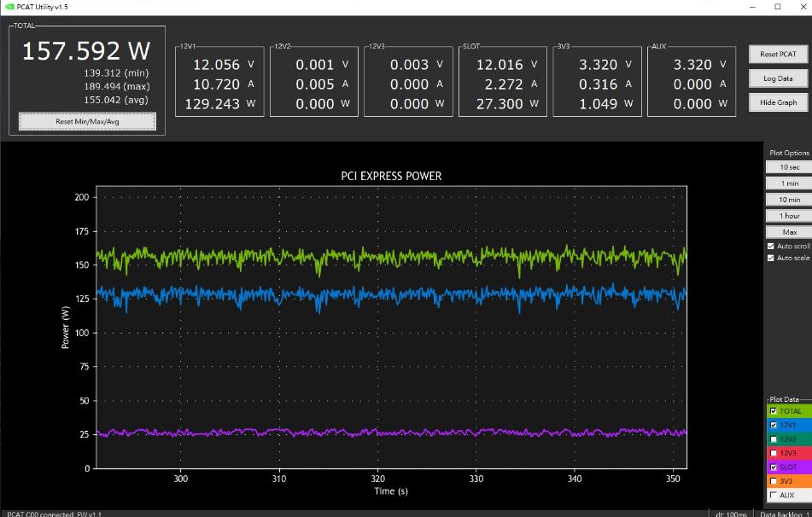This screenshot has height=517, width=812.
Task: Enable the 3V3 plot data checkbox
Action: pyautogui.click(x=774, y=481)
